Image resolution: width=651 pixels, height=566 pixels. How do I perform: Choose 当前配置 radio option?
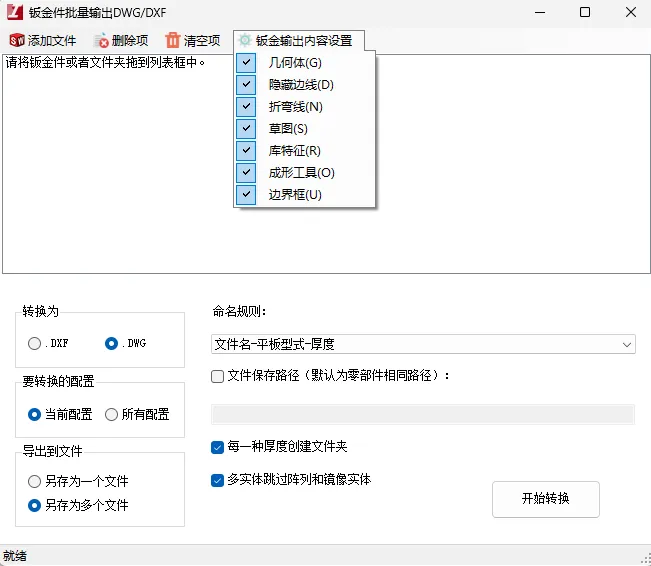pyautogui.click(x=34, y=414)
